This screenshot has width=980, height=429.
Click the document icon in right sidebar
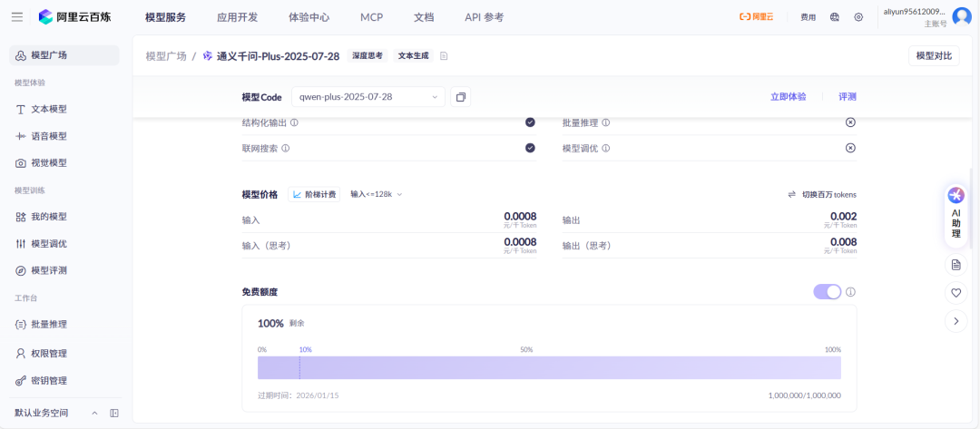click(955, 265)
